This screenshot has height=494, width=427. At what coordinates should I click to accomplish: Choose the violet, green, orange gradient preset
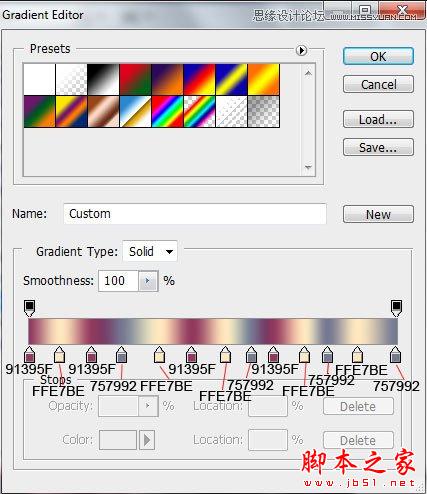tap(39, 111)
